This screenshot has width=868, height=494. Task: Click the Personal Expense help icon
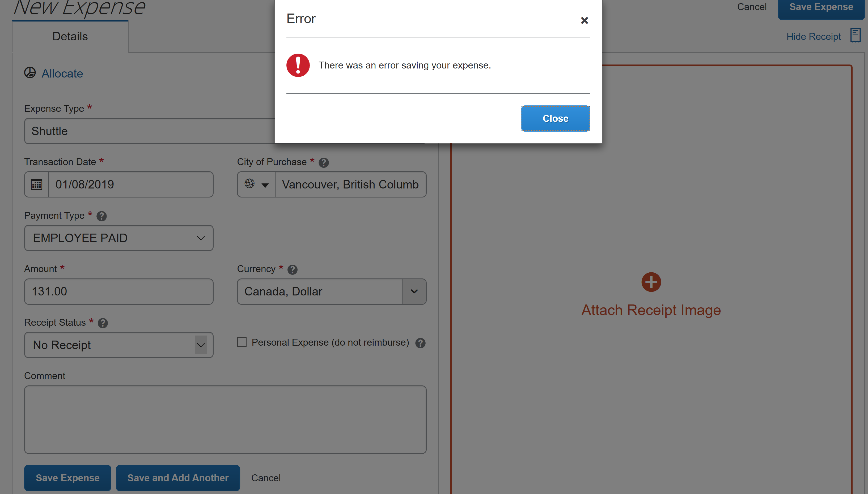(x=420, y=343)
